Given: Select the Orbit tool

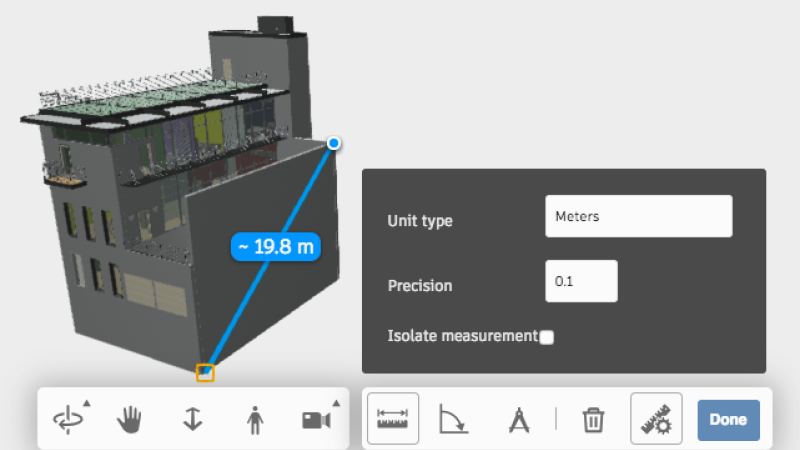Looking at the screenshot, I should click(67, 419).
